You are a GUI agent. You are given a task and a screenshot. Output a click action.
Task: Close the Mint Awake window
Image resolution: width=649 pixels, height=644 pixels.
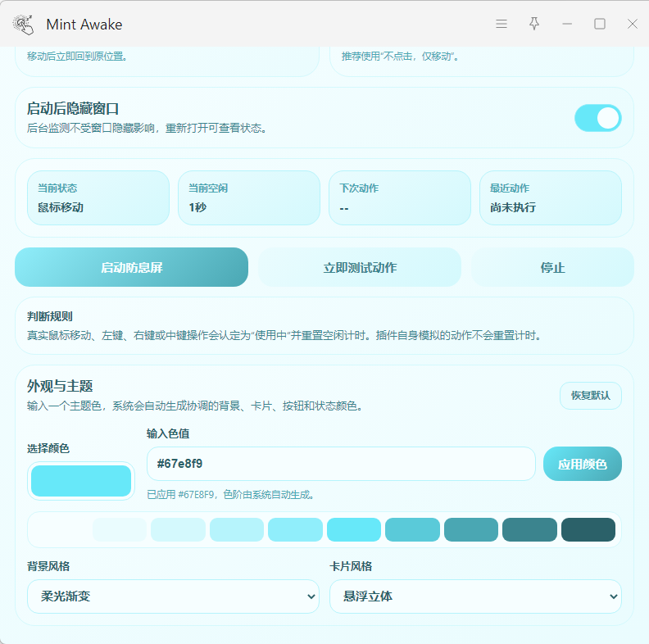pyautogui.click(x=632, y=24)
